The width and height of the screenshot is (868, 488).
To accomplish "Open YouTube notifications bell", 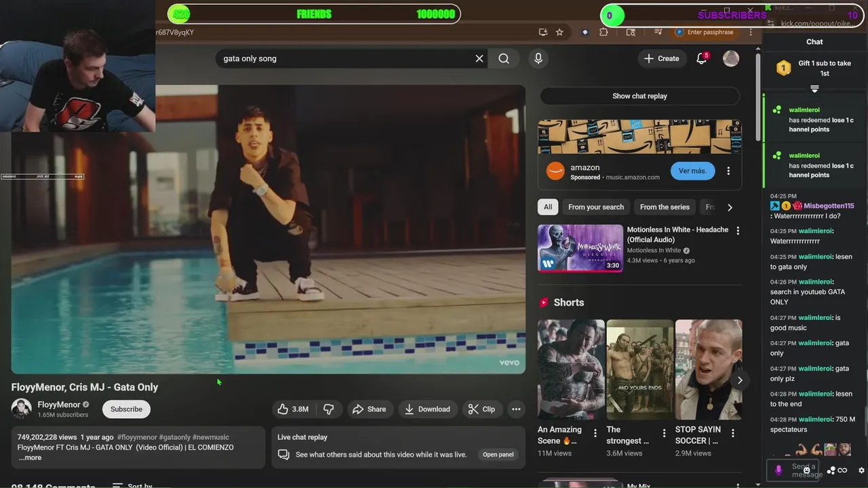I will [x=702, y=58].
